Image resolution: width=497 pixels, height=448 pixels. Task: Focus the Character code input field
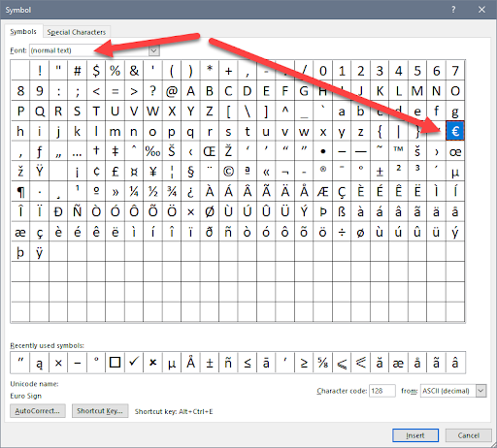coord(382,391)
